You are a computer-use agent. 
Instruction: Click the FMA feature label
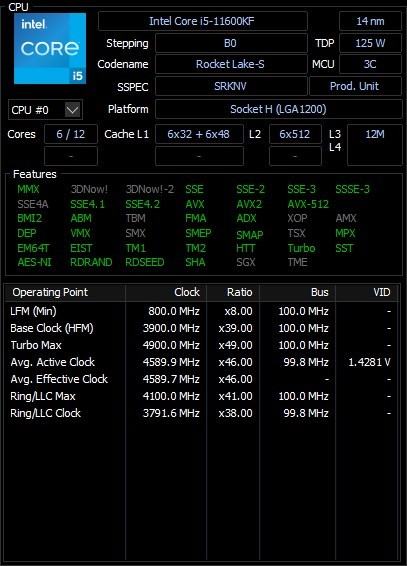click(x=196, y=218)
